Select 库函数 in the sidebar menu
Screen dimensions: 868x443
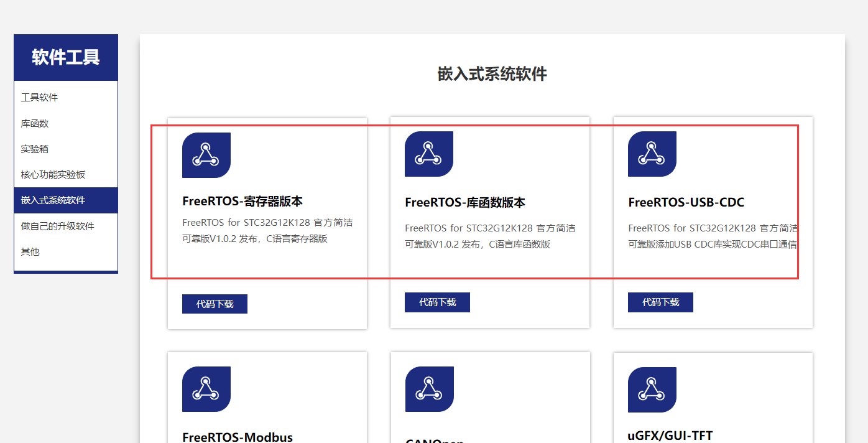[x=66, y=123]
